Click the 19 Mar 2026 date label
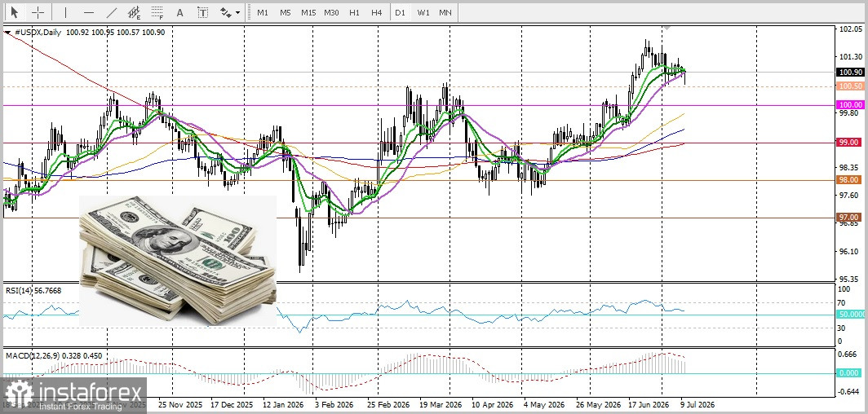The image size is (868, 414). [441, 404]
